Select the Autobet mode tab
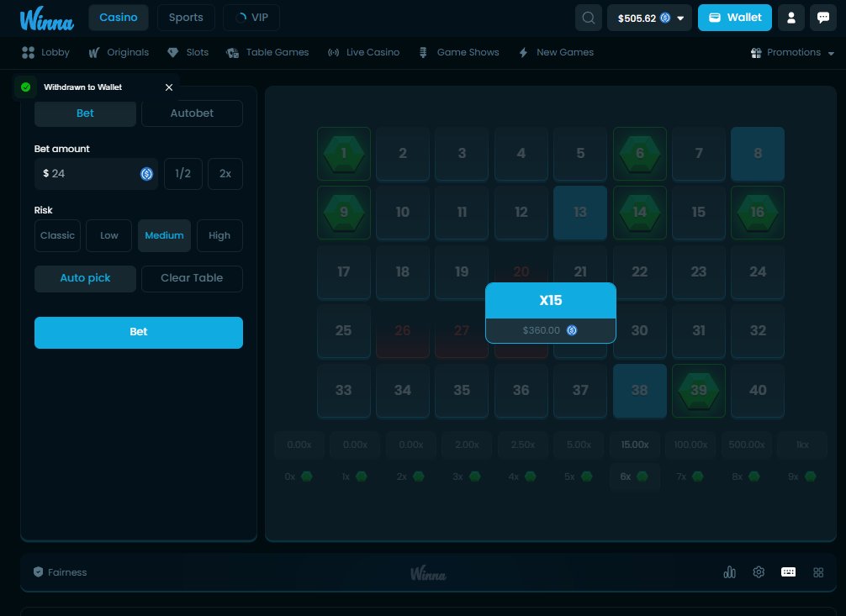This screenshot has width=846, height=616. 192,113
